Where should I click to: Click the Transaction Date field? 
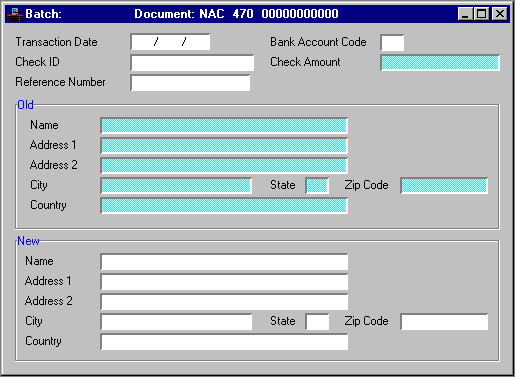coord(170,42)
